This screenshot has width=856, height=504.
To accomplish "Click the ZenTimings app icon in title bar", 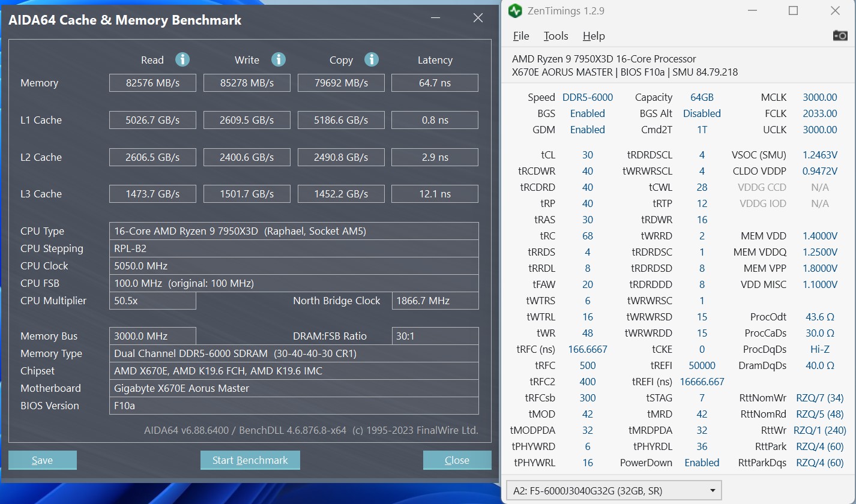I will point(515,11).
